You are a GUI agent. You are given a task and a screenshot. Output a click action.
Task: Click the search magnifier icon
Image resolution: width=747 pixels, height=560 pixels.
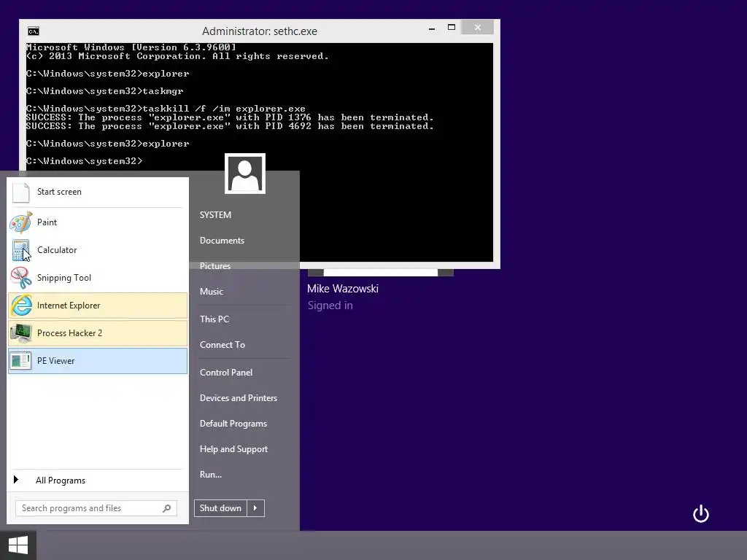[167, 508]
